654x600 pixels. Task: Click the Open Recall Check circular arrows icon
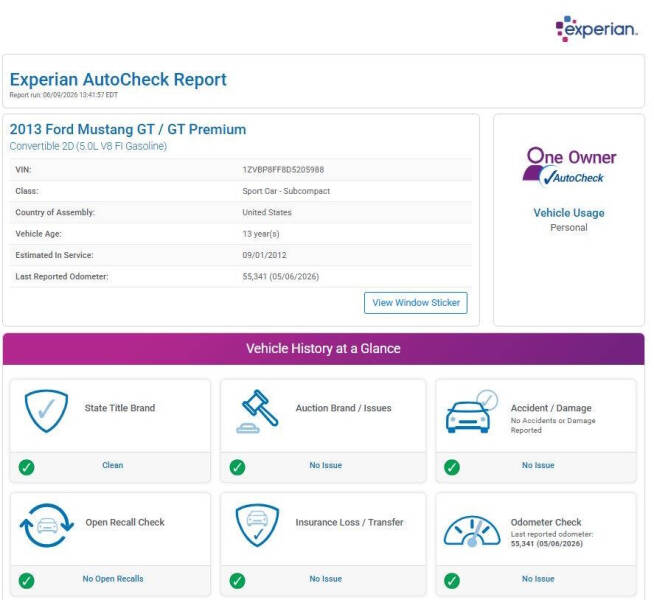point(47,525)
